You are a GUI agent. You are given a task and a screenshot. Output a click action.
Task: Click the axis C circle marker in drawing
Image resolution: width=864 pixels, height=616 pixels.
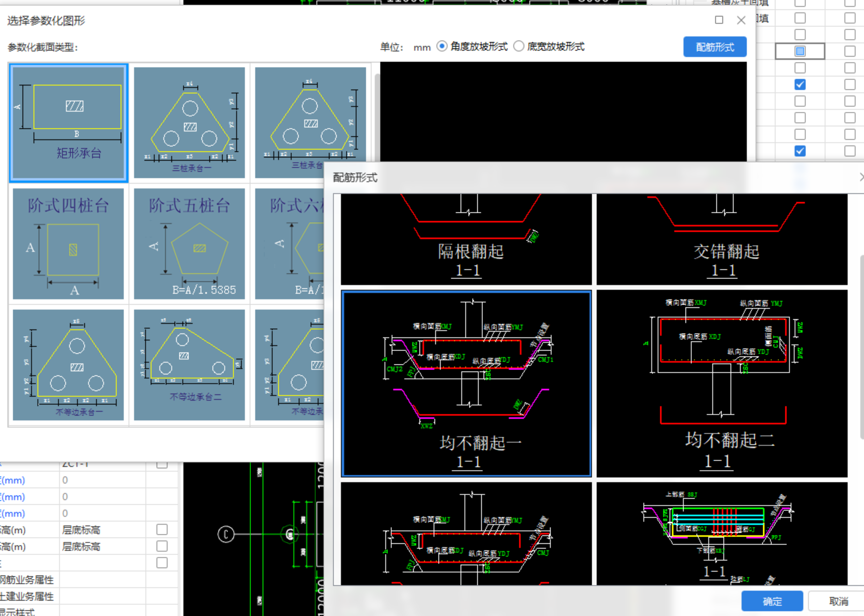[x=226, y=534]
